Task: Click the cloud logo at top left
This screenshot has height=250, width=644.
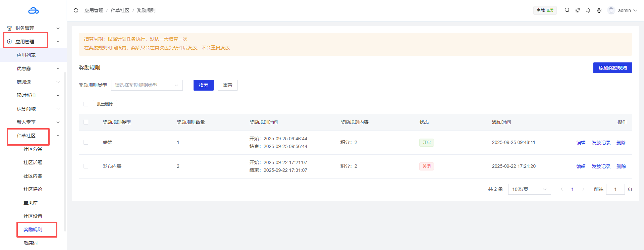Action: tap(34, 11)
